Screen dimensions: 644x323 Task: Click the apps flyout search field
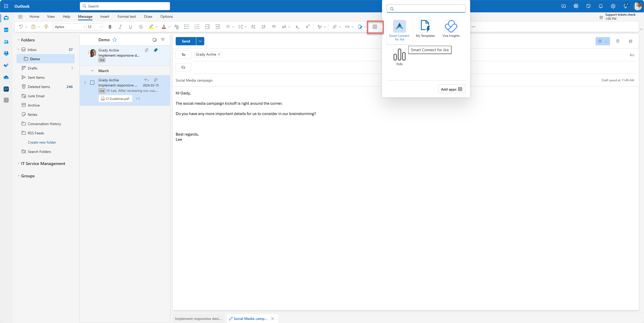coord(426,8)
